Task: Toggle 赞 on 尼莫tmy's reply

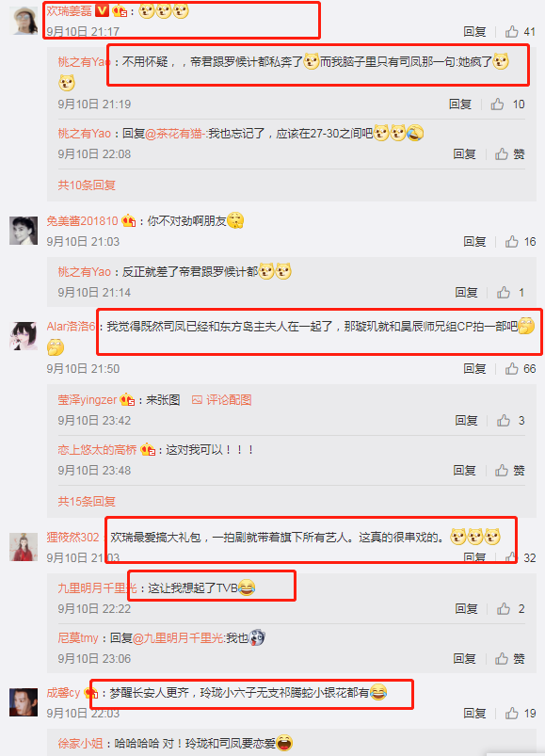Action: pyautogui.click(x=510, y=659)
